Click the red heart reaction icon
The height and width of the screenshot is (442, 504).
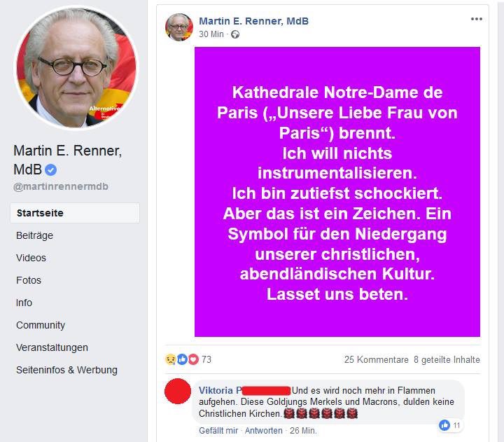[193, 359]
